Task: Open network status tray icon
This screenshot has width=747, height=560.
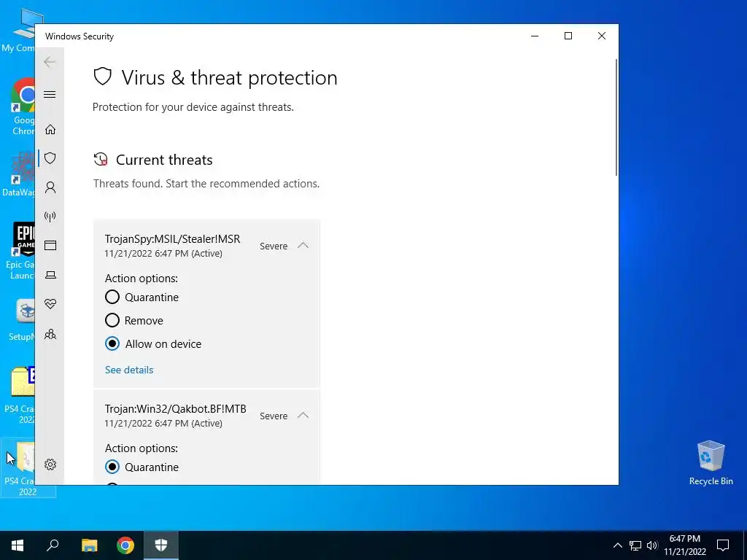Action: pyautogui.click(x=635, y=545)
